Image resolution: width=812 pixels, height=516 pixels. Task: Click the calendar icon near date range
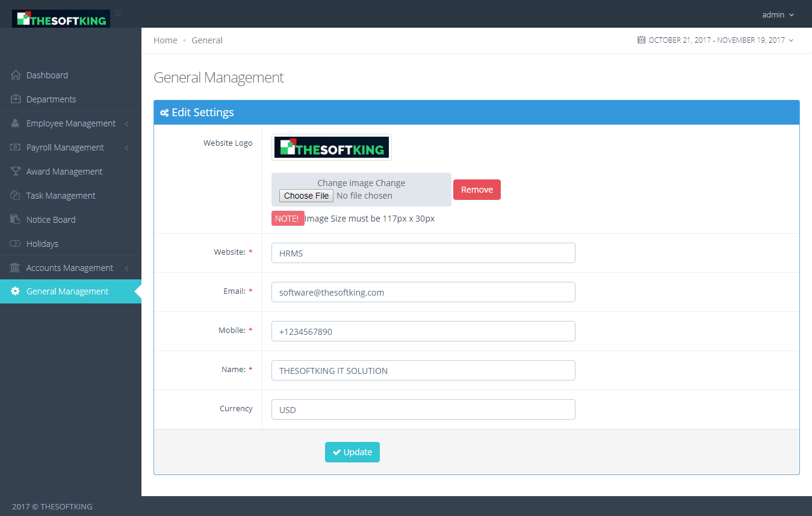pos(640,40)
